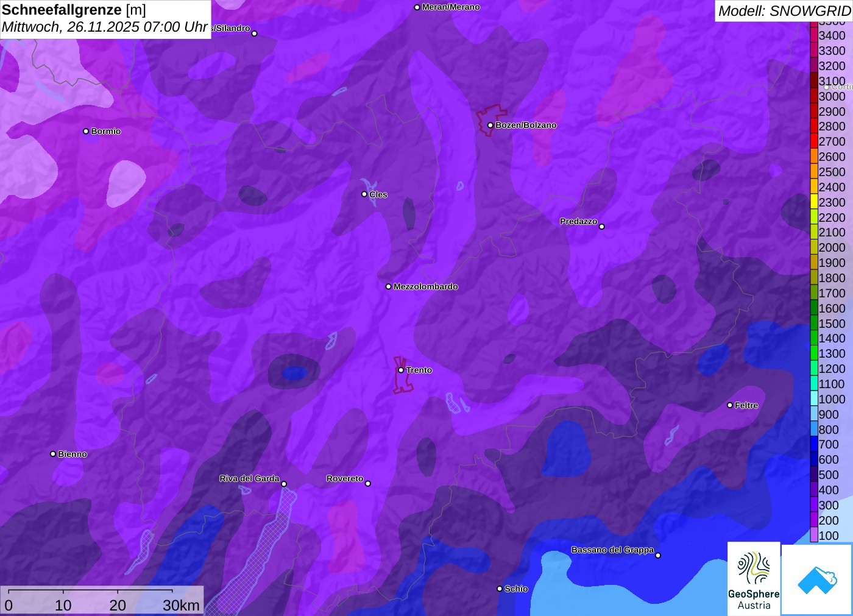Viewport: 853px width, 616px height.
Task: Pick the Trento city marker dot
Action: [x=401, y=370]
